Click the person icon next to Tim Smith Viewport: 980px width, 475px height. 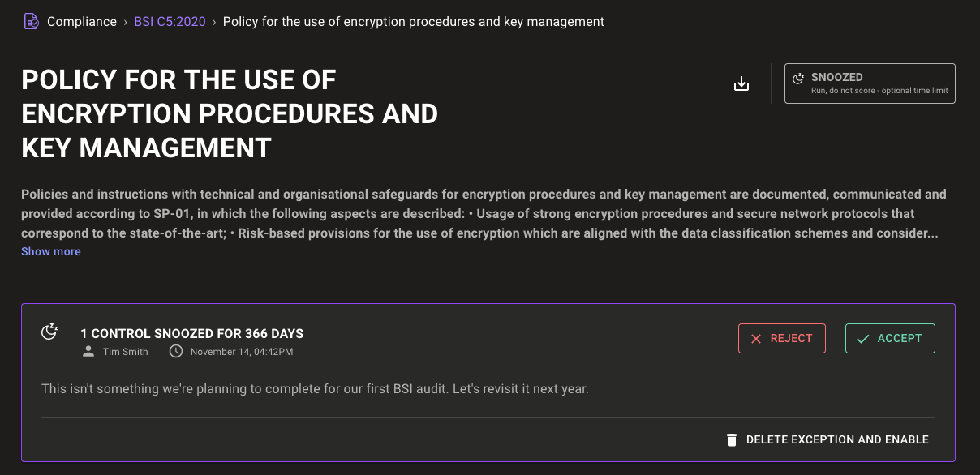click(x=88, y=351)
